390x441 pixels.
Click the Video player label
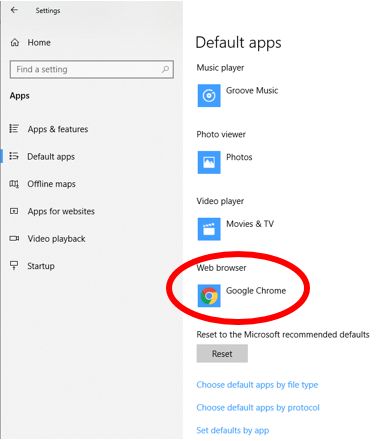coord(220,201)
